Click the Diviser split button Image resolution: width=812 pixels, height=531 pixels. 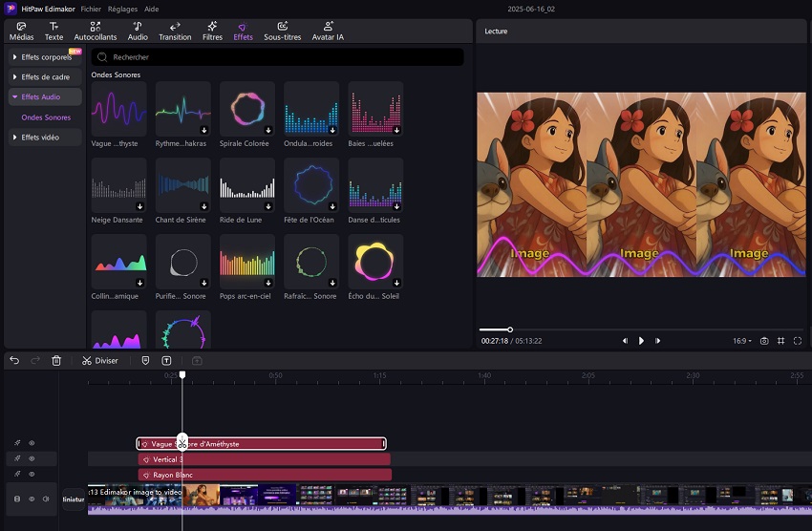coord(100,360)
